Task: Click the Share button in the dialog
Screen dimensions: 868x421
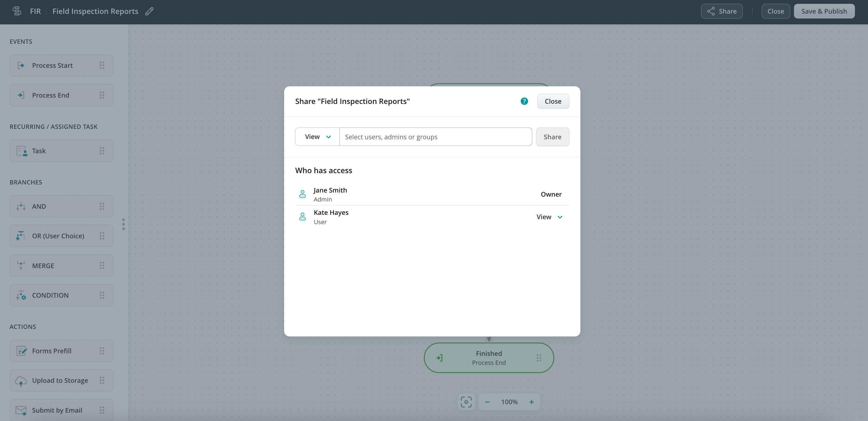Action: (x=552, y=136)
